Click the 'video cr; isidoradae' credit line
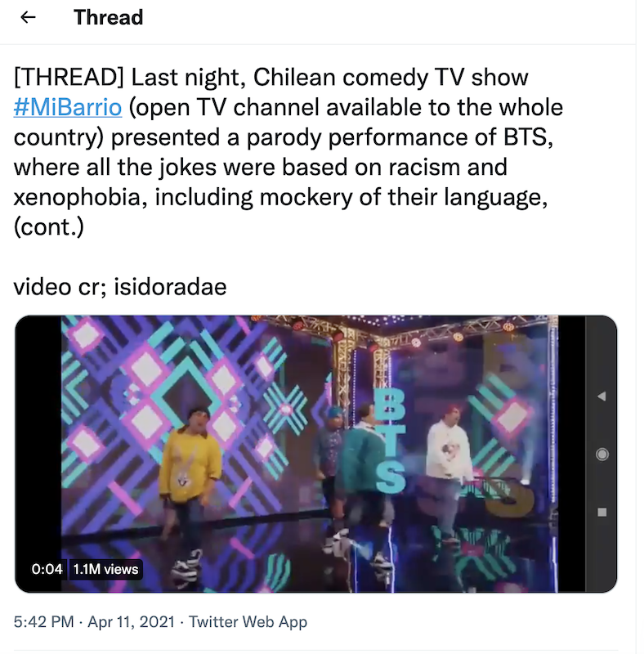Viewport: 644px width, 654px height. coord(120,287)
